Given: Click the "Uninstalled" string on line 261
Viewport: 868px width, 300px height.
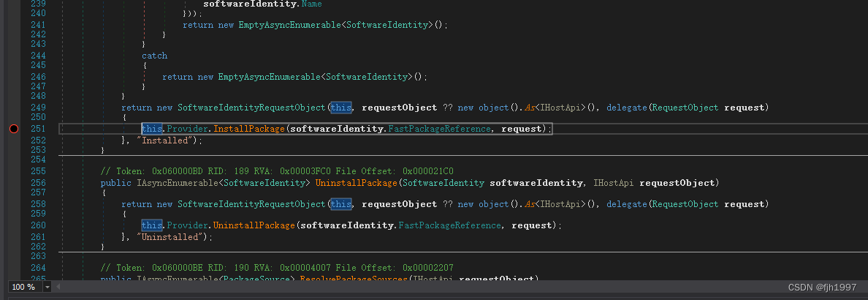Looking at the screenshot, I should 170,237.
